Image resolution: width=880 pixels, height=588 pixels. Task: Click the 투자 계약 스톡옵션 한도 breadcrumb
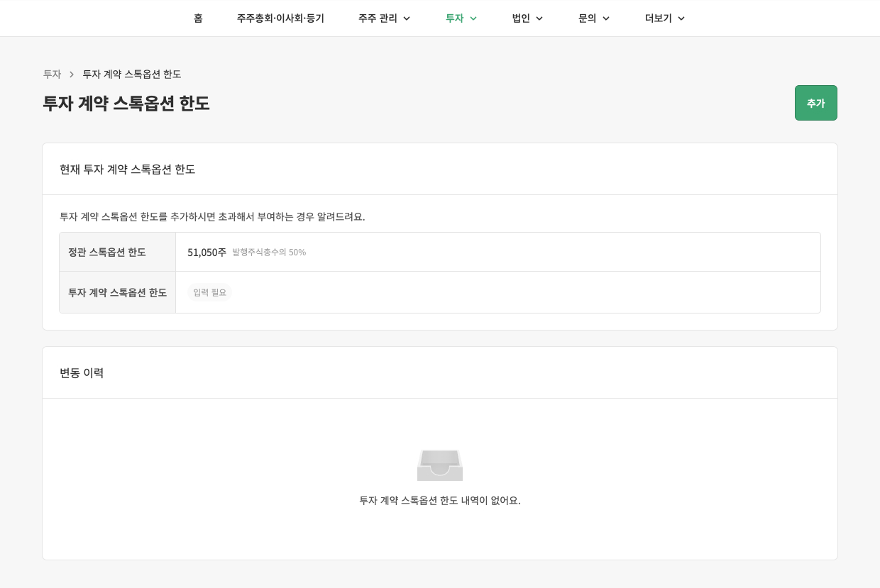click(131, 74)
